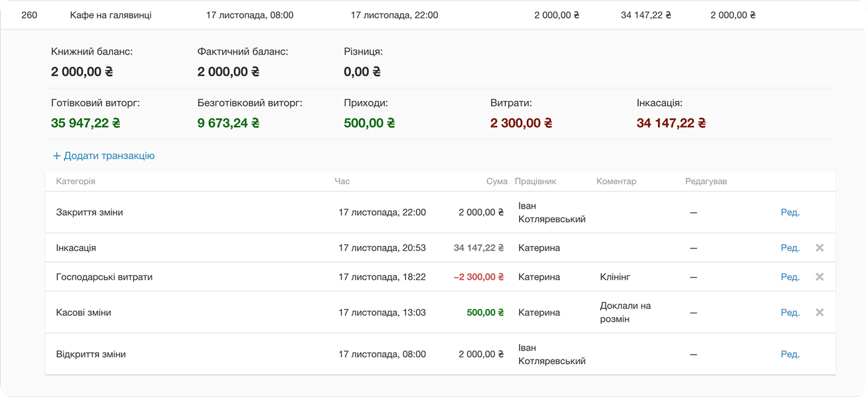Viewport: 868px width, 397px height.
Task: Select shift row 260 Кафе на галявинці
Action: pos(432,15)
